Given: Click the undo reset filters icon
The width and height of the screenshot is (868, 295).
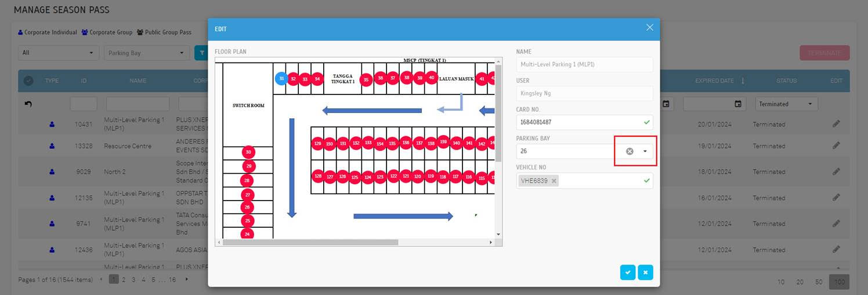Looking at the screenshot, I should point(28,104).
